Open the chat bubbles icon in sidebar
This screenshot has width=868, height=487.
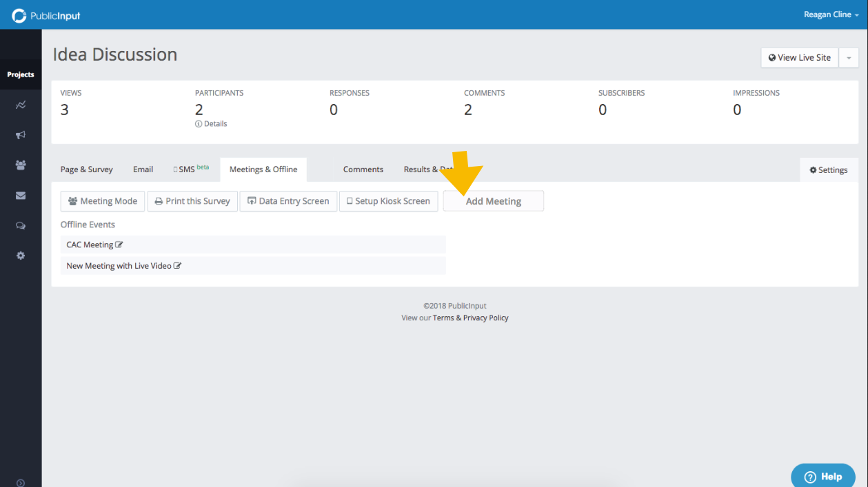pos(21,225)
